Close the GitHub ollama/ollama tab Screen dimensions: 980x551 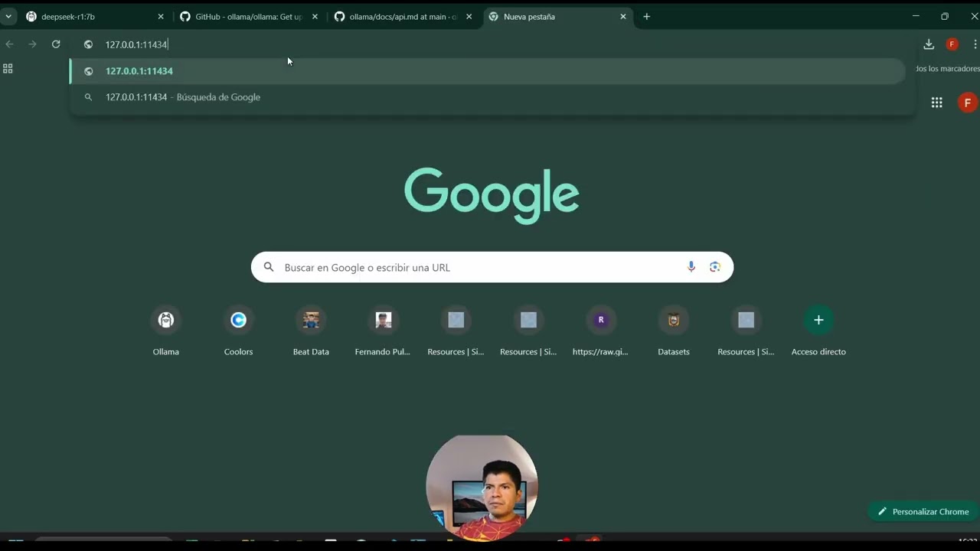click(315, 16)
